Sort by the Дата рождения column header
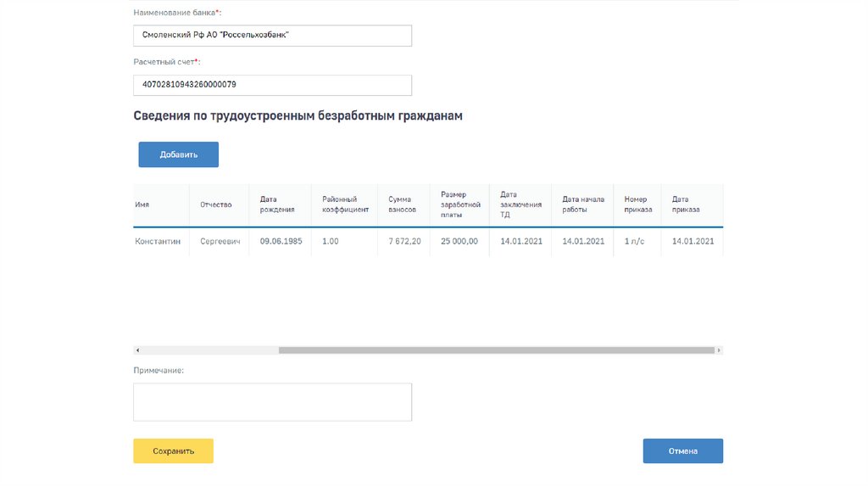This screenshot has width=868, height=487. tap(277, 204)
